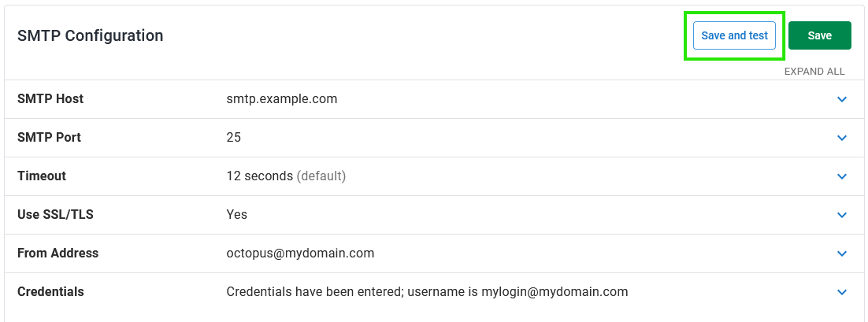
Task: Expand the From Address chevron
Action: [842, 254]
